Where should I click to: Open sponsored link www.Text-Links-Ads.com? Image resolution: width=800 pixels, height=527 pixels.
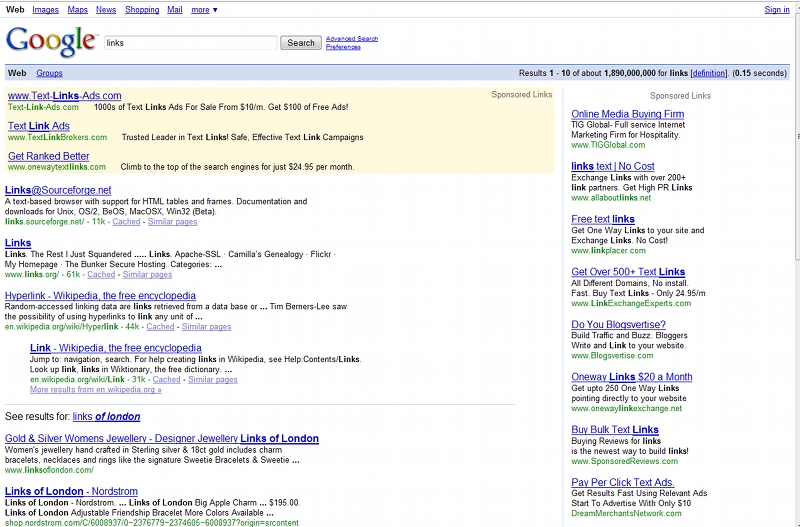[65, 95]
